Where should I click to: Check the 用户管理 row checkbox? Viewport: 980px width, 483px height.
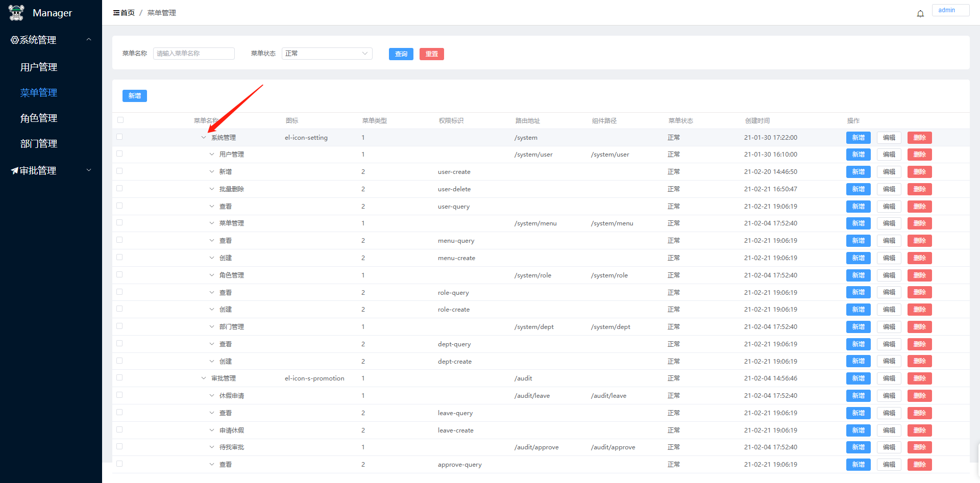coord(119,154)
